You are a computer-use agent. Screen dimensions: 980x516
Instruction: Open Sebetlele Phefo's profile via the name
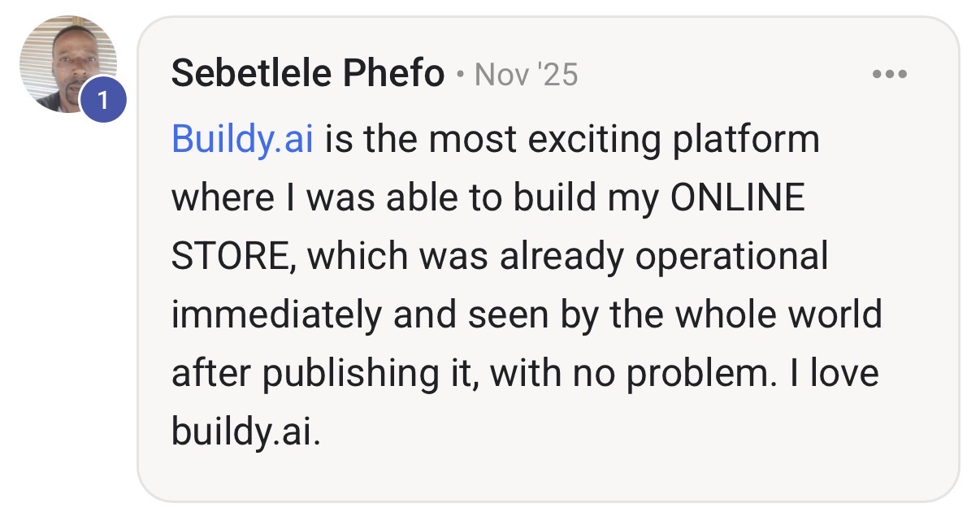coord(308,75)
